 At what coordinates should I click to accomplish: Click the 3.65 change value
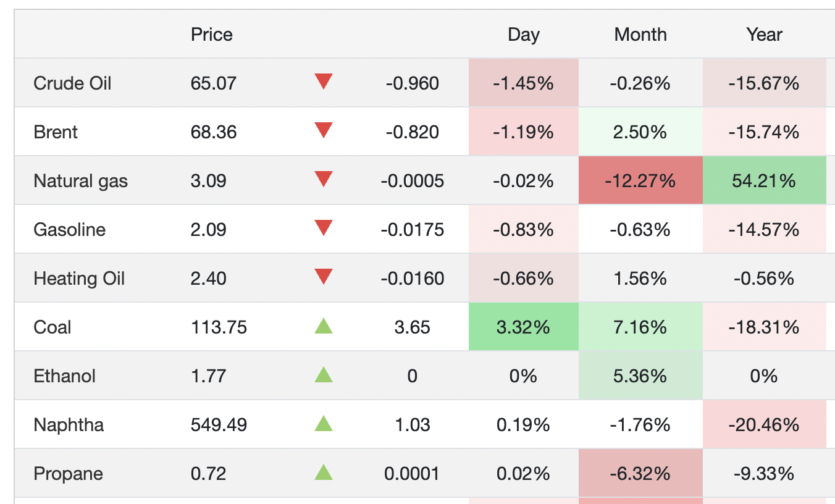pos(412,327)
